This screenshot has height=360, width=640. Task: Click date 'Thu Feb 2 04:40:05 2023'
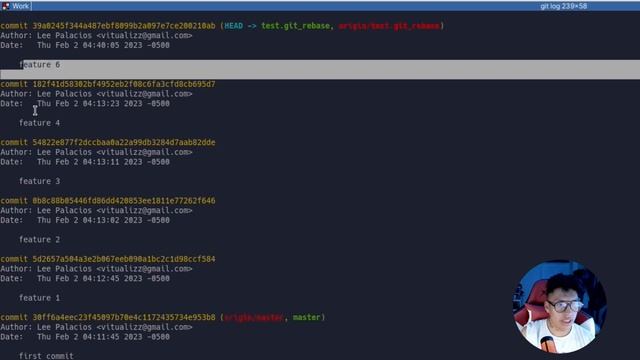pyautogui.click(x=90, y=45)
